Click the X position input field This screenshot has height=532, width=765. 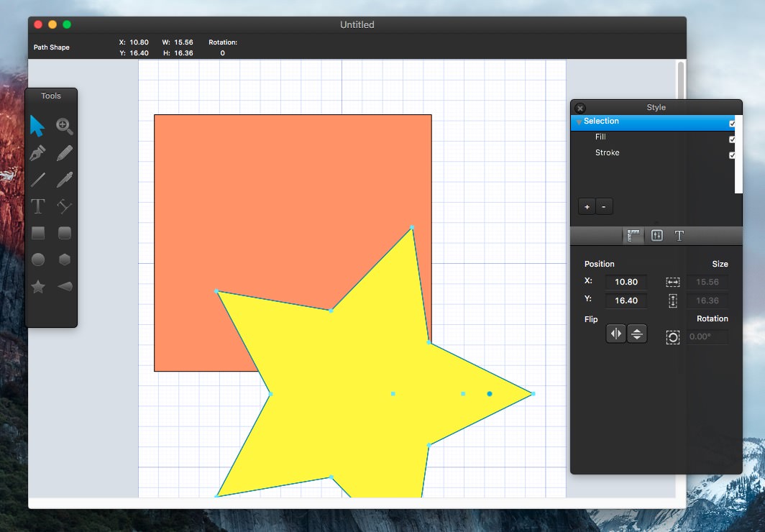[x=626, y=282]
